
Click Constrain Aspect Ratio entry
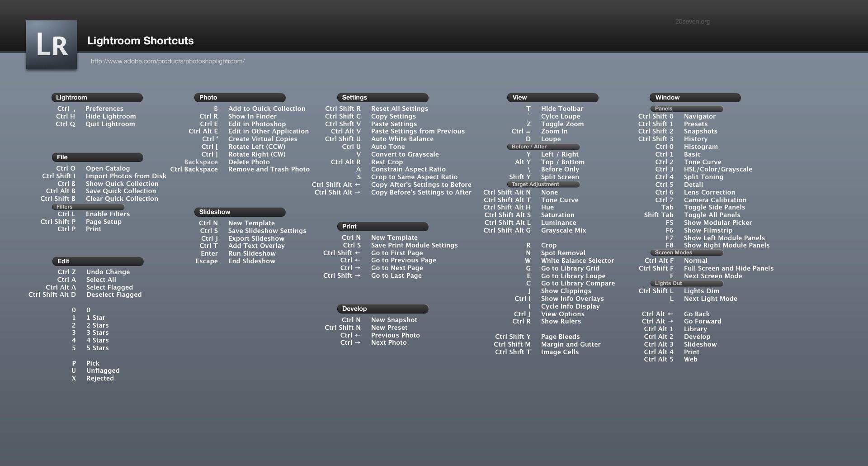point(409,169)
